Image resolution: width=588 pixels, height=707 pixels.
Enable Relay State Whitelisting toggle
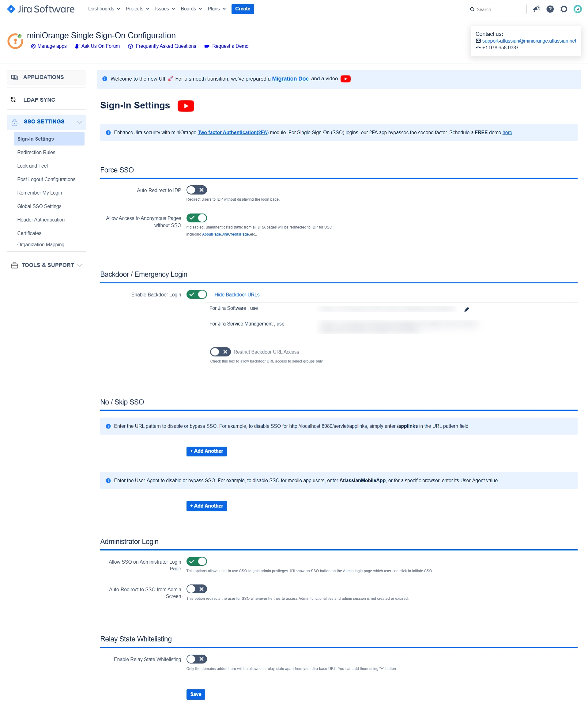tap(197, 659)
